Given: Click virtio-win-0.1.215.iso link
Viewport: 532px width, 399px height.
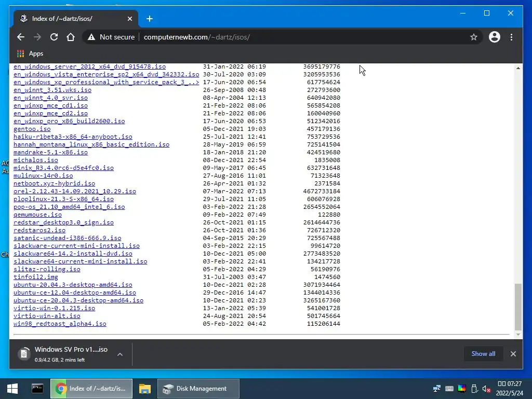Looking at the screenshot, I should click(x=54, y=309).
